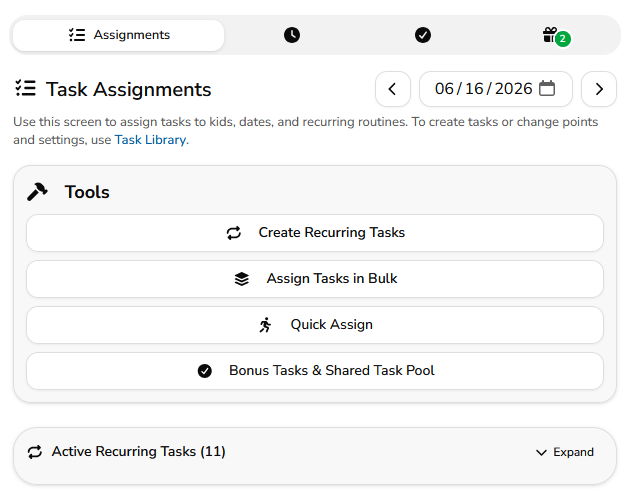Click the green badge showing 2
This screenshot has width=628, height=496.
click(x=563, y=39)
